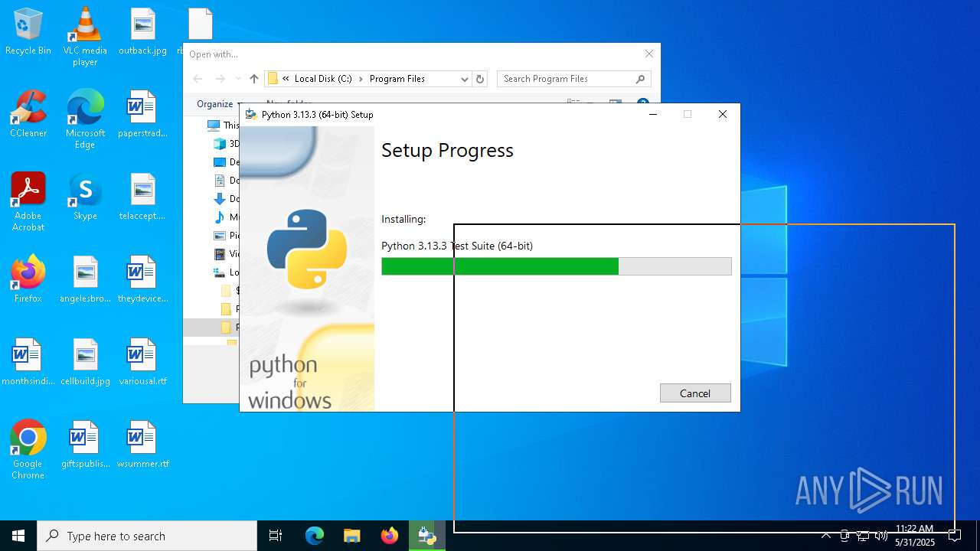Select the cellbuild.jpg desktop file

(x=85, y=362)
